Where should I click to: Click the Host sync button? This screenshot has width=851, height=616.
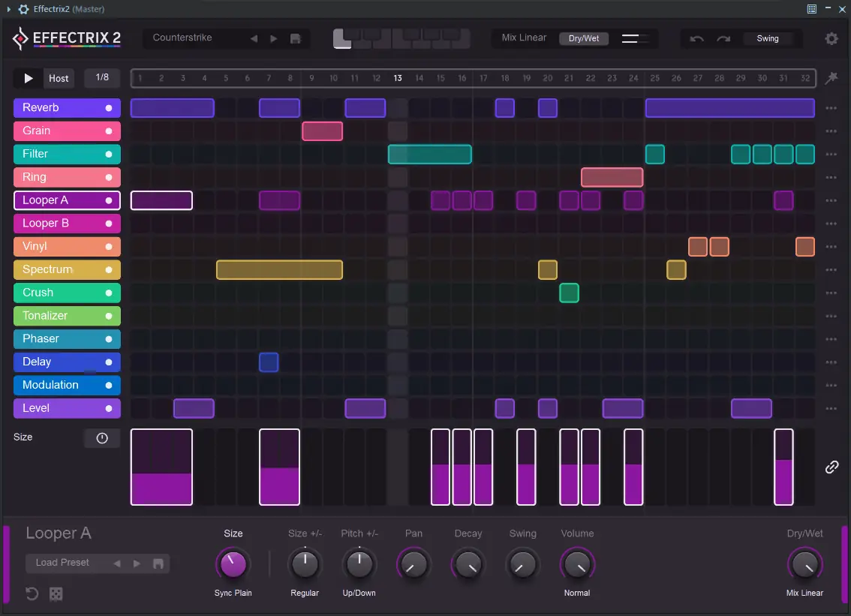(59, 78)
